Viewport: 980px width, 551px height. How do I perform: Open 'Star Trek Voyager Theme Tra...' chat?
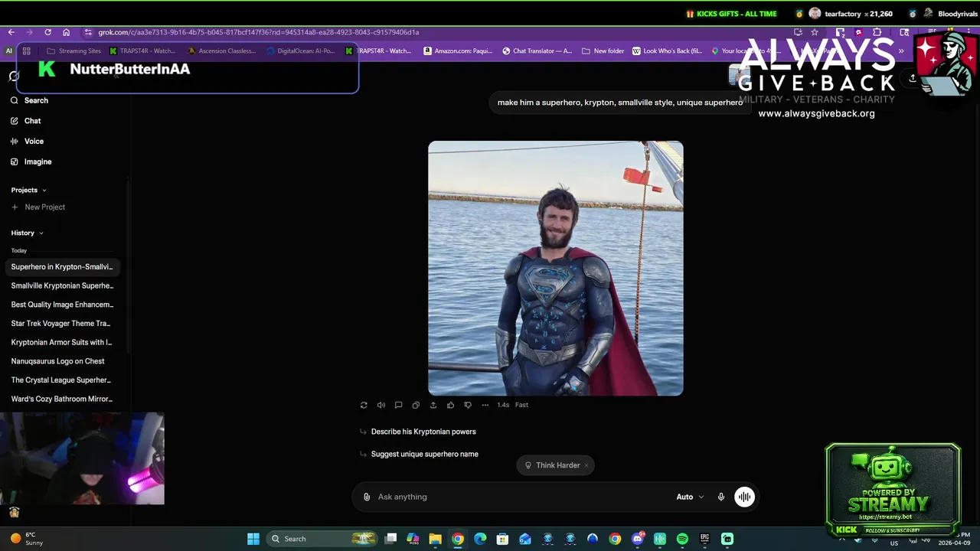[62, 323]
